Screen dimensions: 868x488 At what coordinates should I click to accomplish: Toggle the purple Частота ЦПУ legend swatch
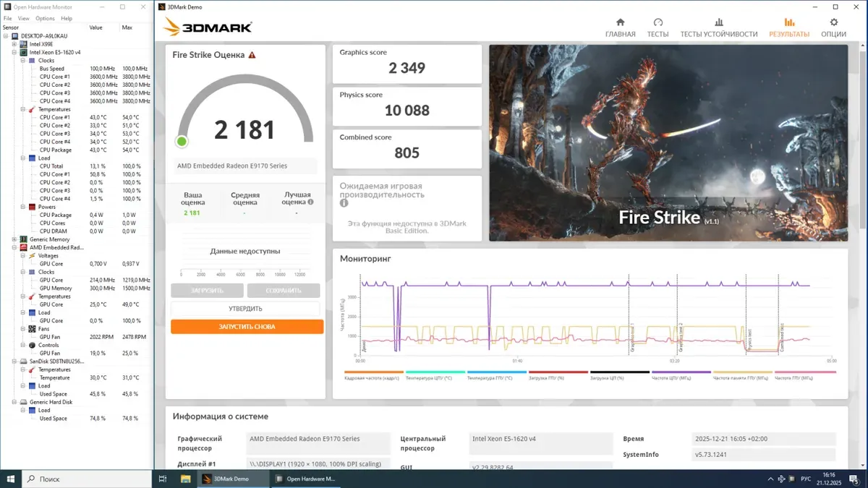click(x=681, y=372)
